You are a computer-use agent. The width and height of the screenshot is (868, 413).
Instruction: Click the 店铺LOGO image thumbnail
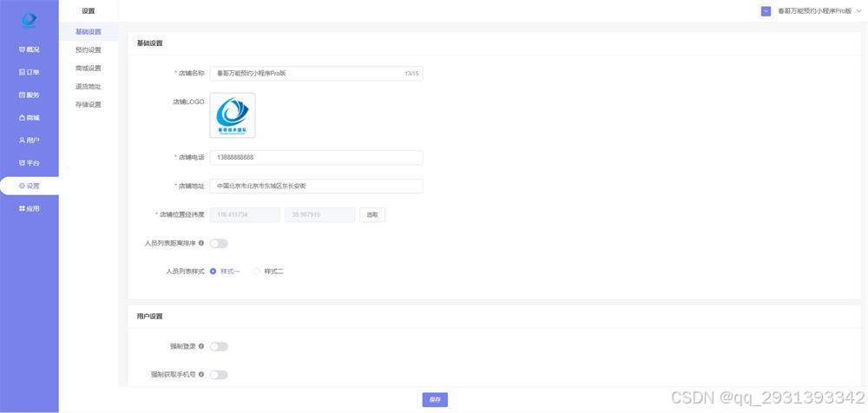coord(233,115)
